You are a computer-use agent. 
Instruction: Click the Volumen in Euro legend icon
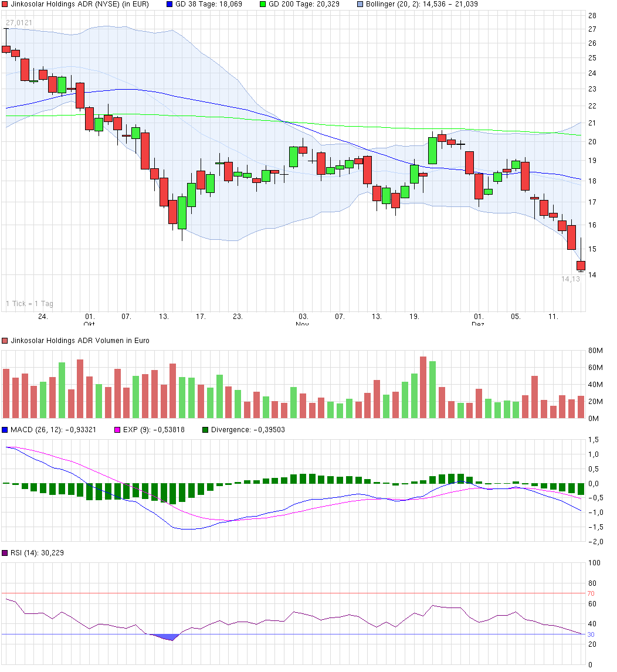(x=6, y=340)
